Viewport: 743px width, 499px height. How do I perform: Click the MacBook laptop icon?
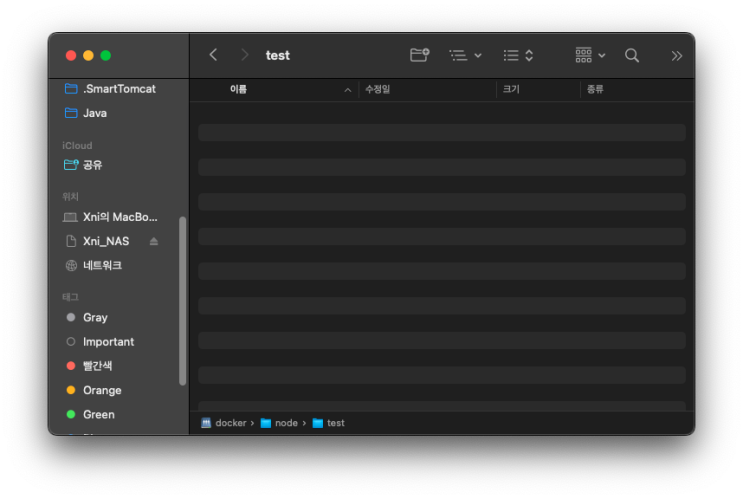(71, 218)
